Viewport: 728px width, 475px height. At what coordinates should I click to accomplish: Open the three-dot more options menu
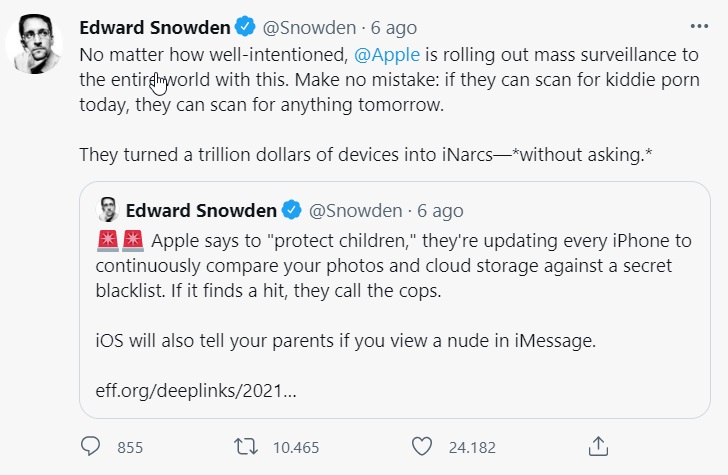point(699,27)
